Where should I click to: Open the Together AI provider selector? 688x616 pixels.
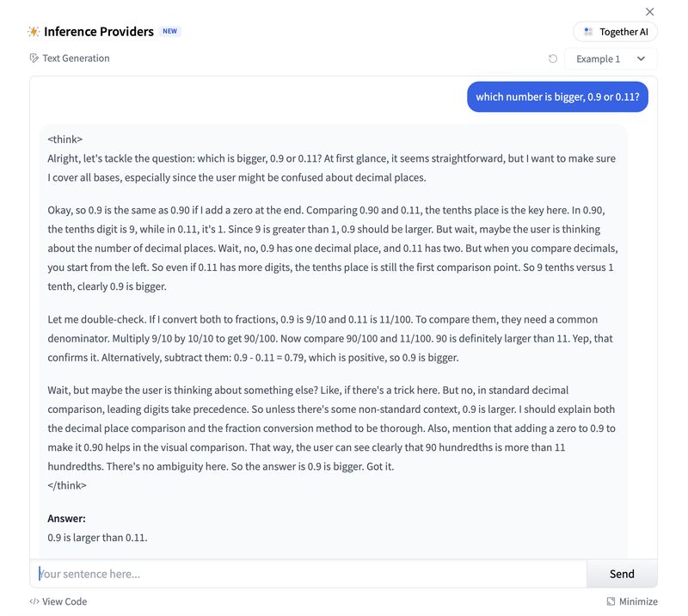615,32
